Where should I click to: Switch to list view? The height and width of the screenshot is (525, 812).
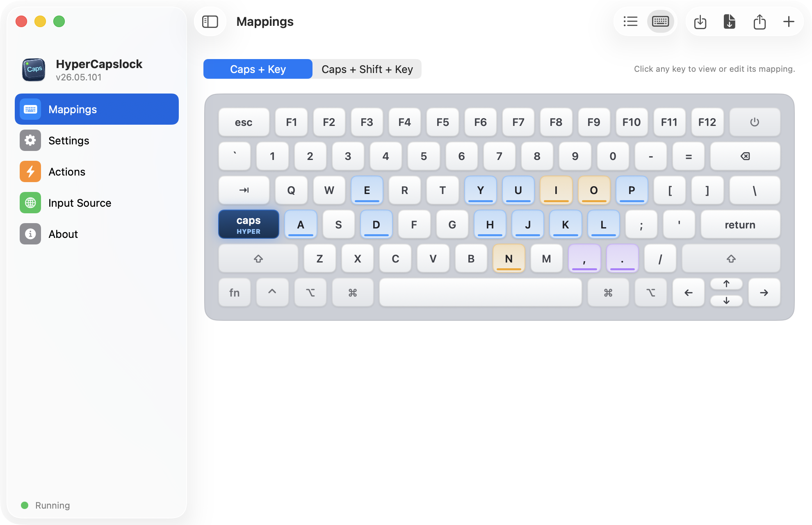click(630, 21)
